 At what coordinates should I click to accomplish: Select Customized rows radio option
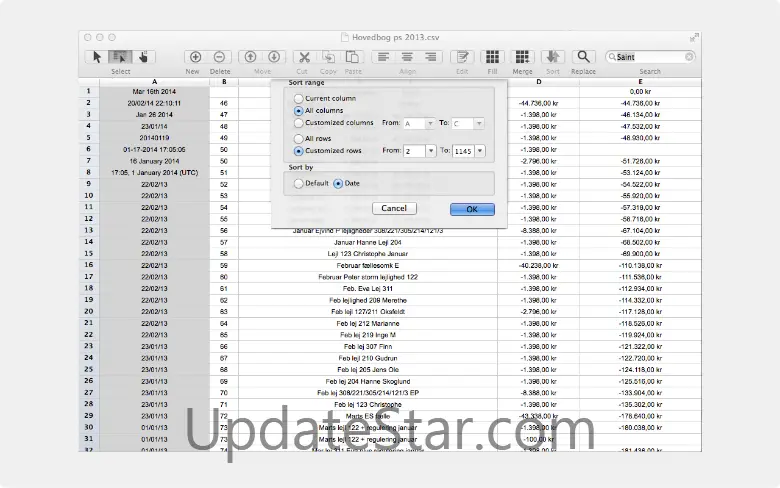(298, 151)
